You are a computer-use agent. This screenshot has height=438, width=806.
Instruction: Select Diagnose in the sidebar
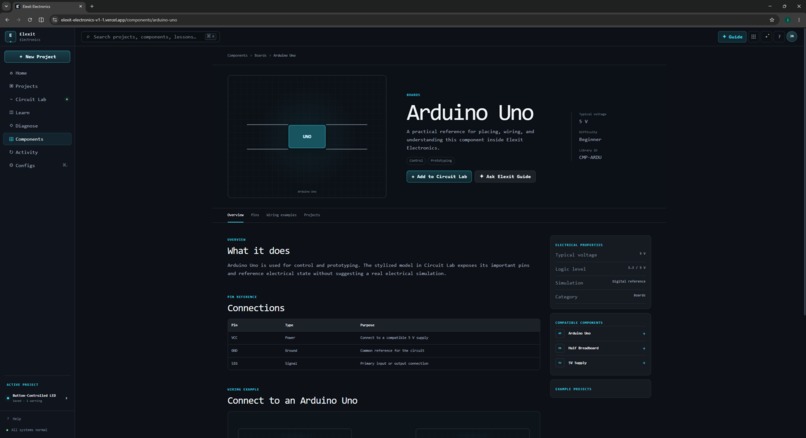37,126
